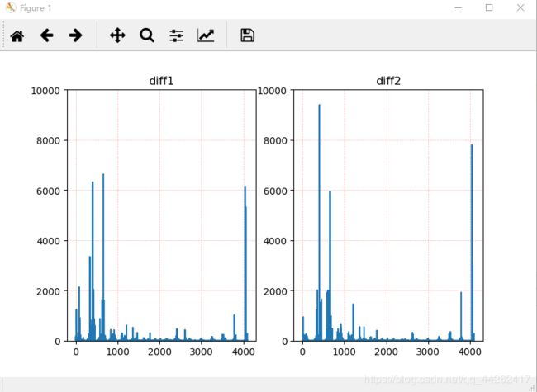The image size is (537, 392).
Task: Go forward to the next view arrow
Action: click(76, 35)
